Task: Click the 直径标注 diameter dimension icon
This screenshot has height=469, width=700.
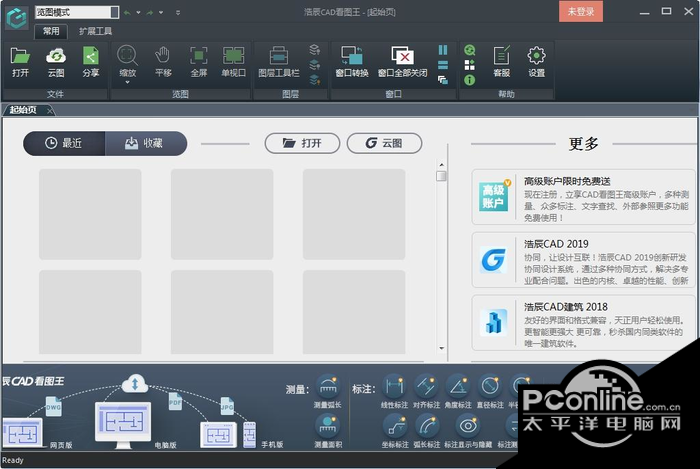Action: [490, 386]
